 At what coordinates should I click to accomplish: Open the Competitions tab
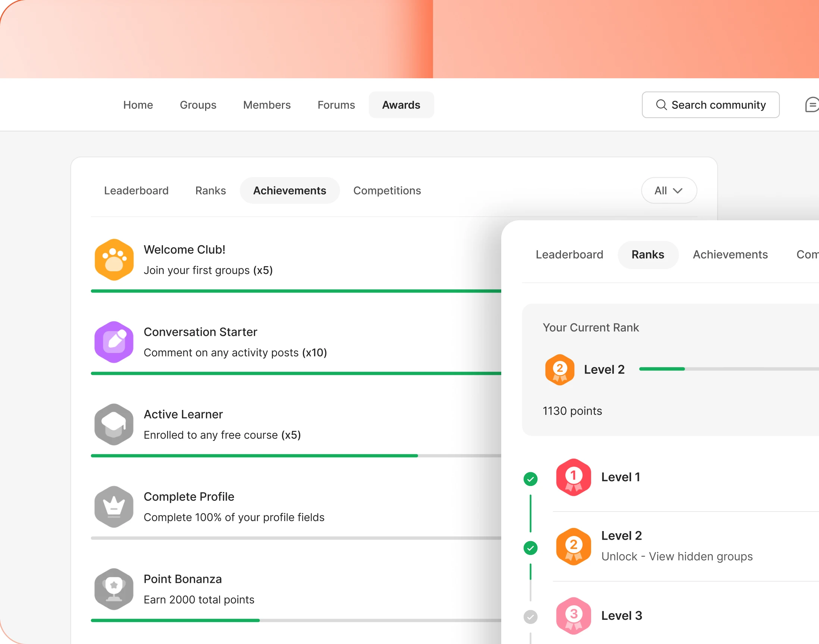pos(387,190)
